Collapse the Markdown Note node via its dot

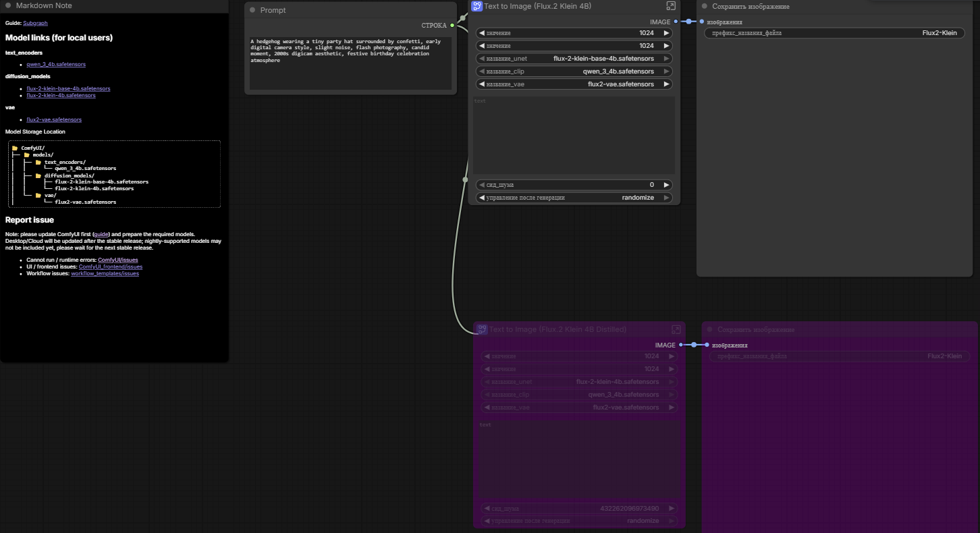pos(9,5)
